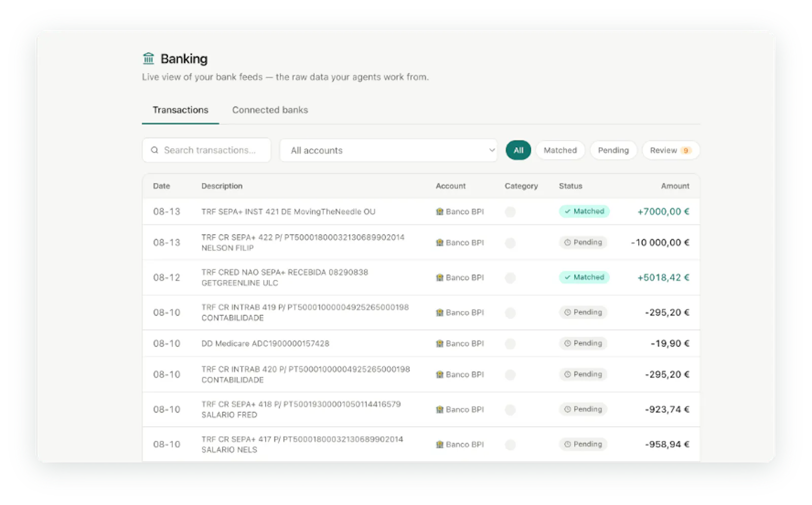Click the Status column header

570,186
